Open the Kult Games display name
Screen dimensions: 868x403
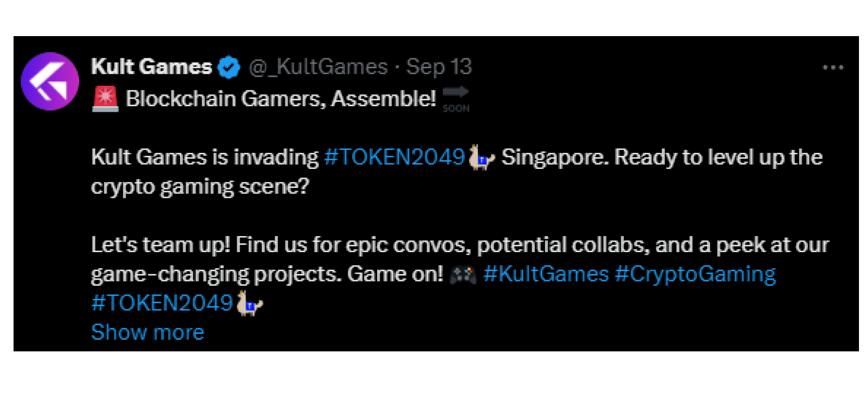[x=151, y=67]
